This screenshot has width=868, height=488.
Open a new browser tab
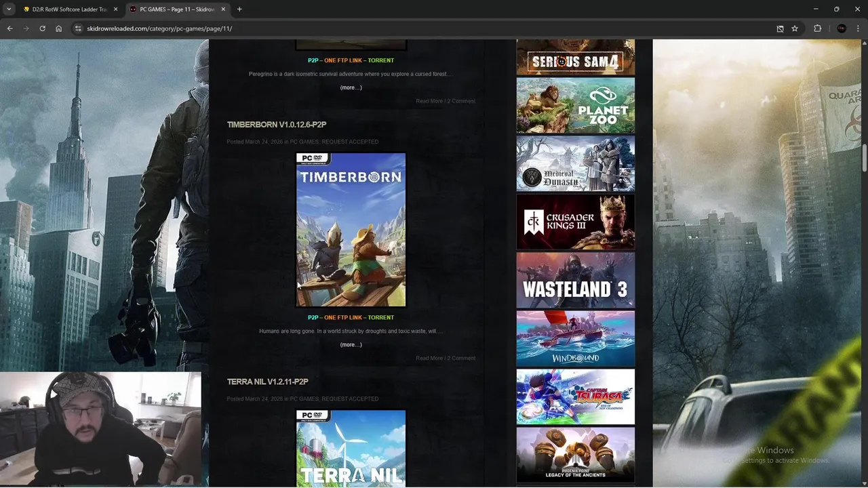[x=239, y=9]
